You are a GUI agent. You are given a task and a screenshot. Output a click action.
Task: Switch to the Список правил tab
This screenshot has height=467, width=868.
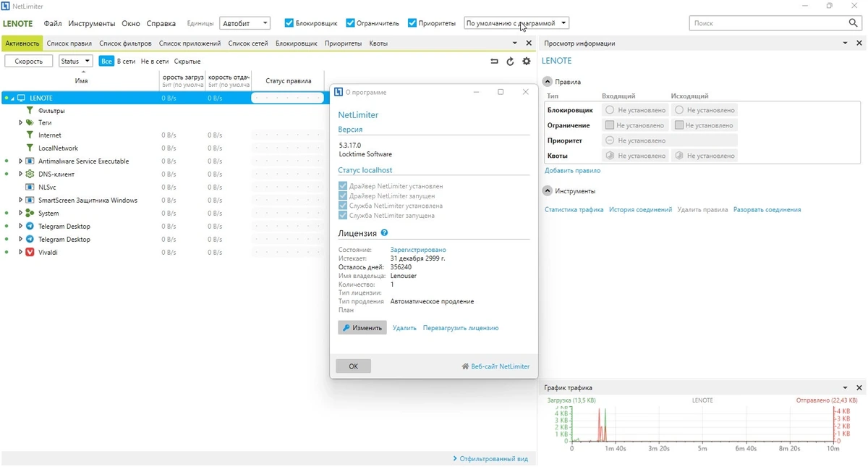(69, 43)
